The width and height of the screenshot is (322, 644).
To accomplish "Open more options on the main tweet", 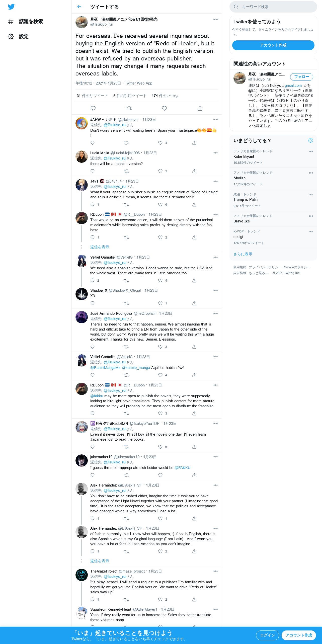I will [x=215, y=19].
